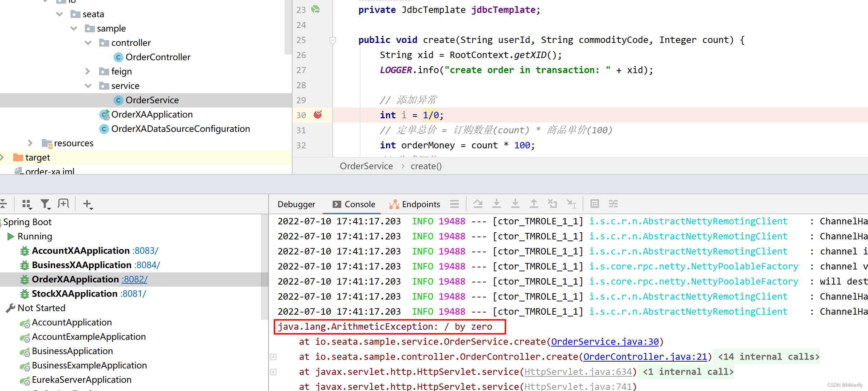Click the Filter funnel icon in Services
The height and width of the screenshot is (391, 868).
tap(45, 204)
